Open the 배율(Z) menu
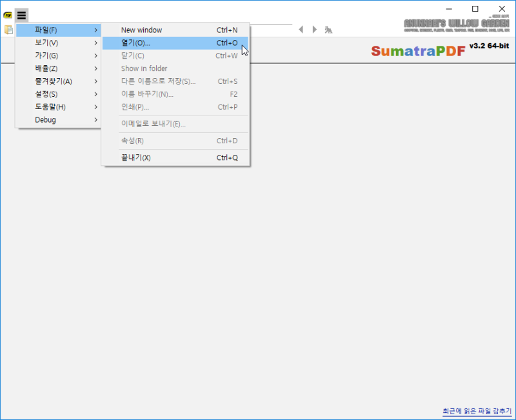The image size is (516, 420). (59, 68)
